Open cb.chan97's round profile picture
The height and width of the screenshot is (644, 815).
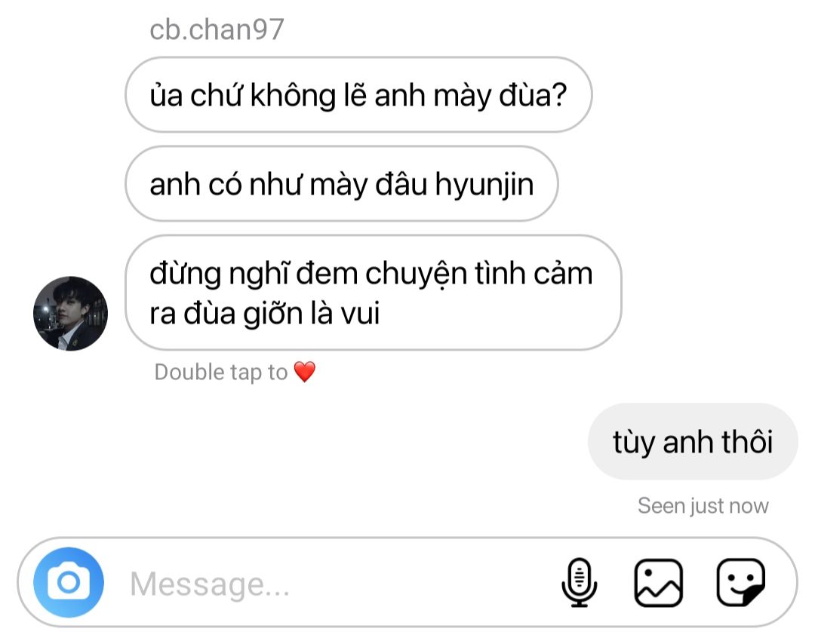(x=71, y=313)
